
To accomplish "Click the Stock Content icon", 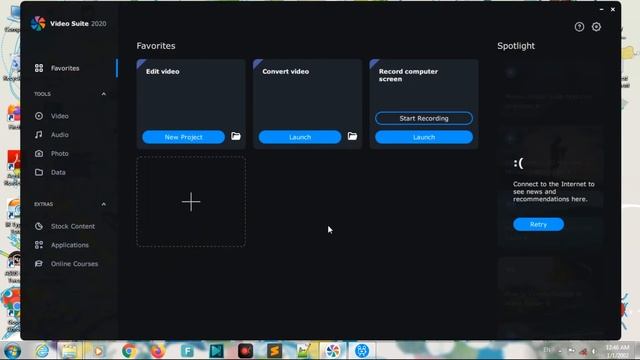I will point(39,226).
